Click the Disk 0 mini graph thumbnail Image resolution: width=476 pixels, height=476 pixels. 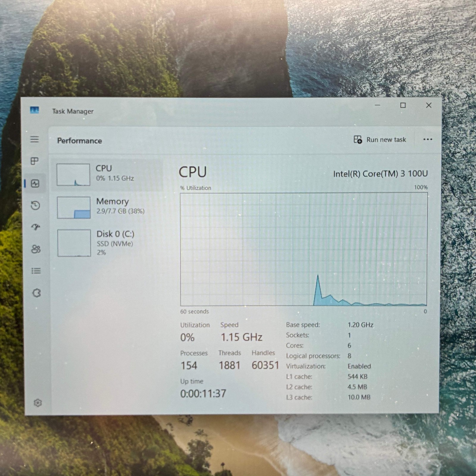coord(74,243)
